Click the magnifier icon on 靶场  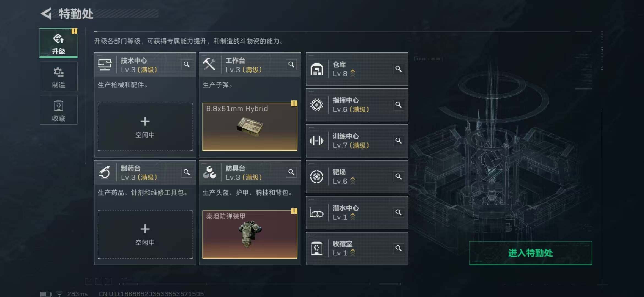[398, 177]
